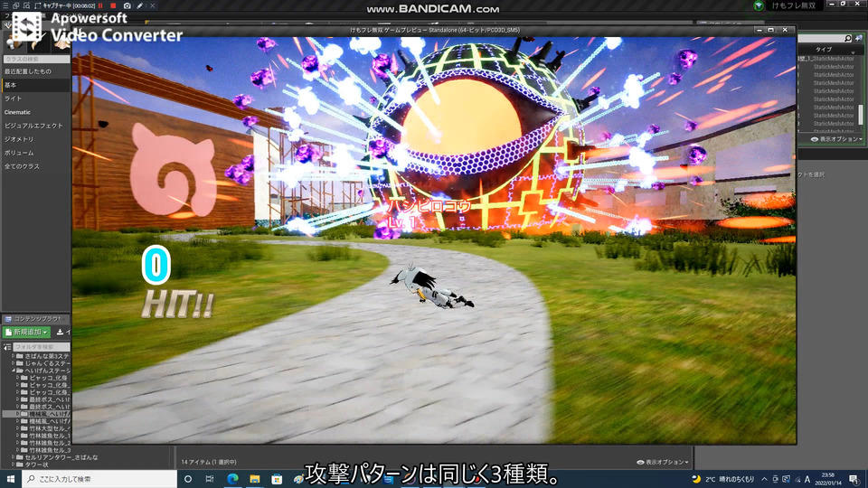Image resolution: width=868 pixels, height=488 pixels.
Task: Expand the さばんな第3ステ folder arrow
Action: pyautogui.click(x=14, y=356)
